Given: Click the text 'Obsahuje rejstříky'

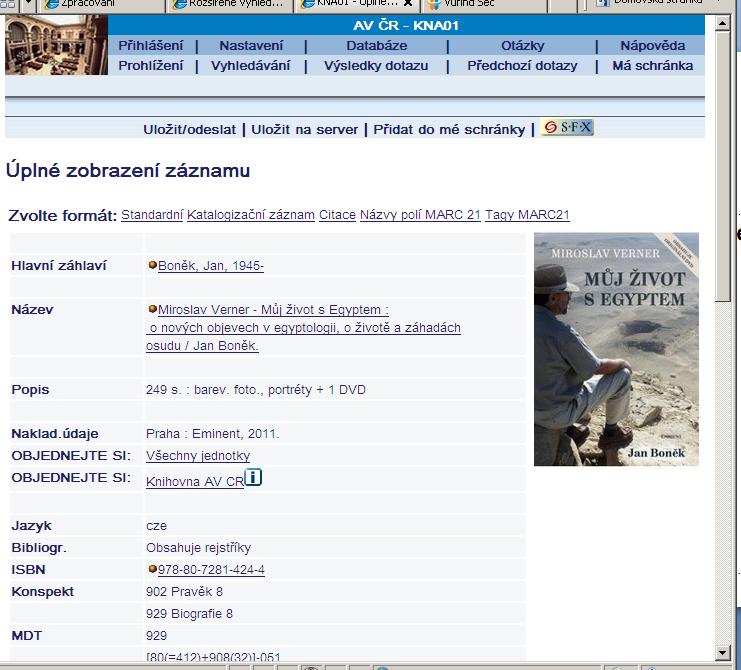Looking at the screenshot, I should coord(198,548).
